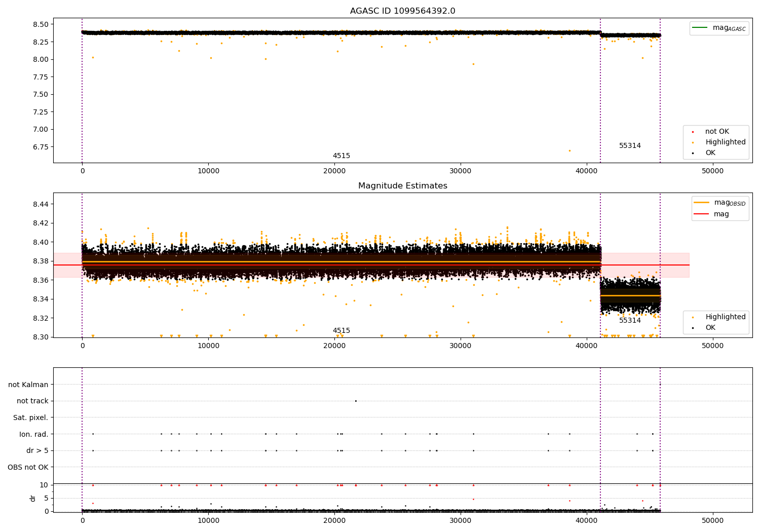The width and height of the screenshot is (760, 532).
Task: Click the 'dr > 5' axis label
Action: tap(37, 451)
